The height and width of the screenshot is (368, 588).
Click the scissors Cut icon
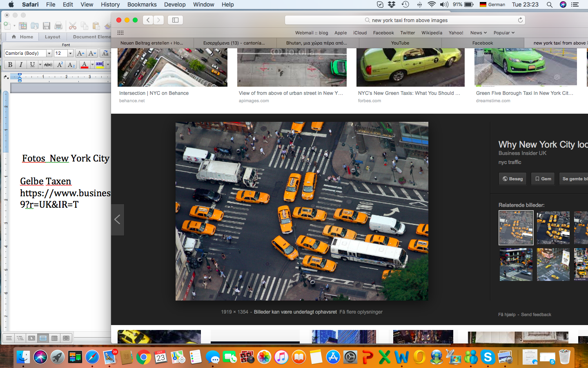click(x=73, y=26)
